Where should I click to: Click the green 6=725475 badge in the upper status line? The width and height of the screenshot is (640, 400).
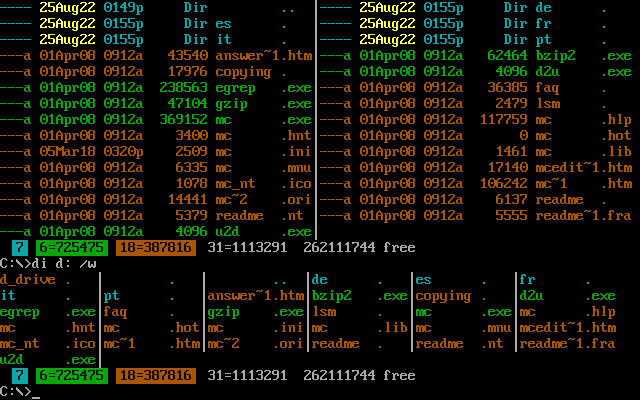[x=70, y=248]
